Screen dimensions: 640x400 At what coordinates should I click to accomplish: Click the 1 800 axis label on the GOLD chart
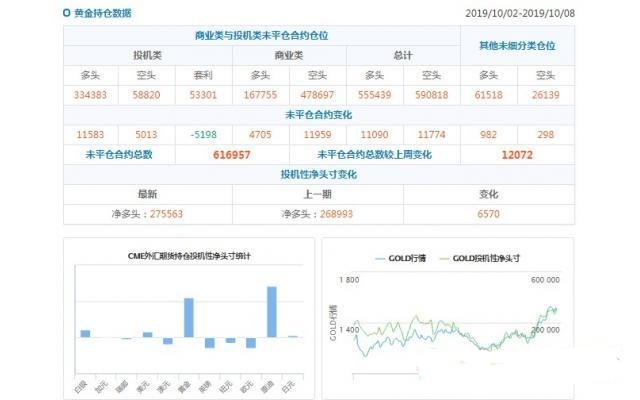pyautogui.click(x=349, y=279)
